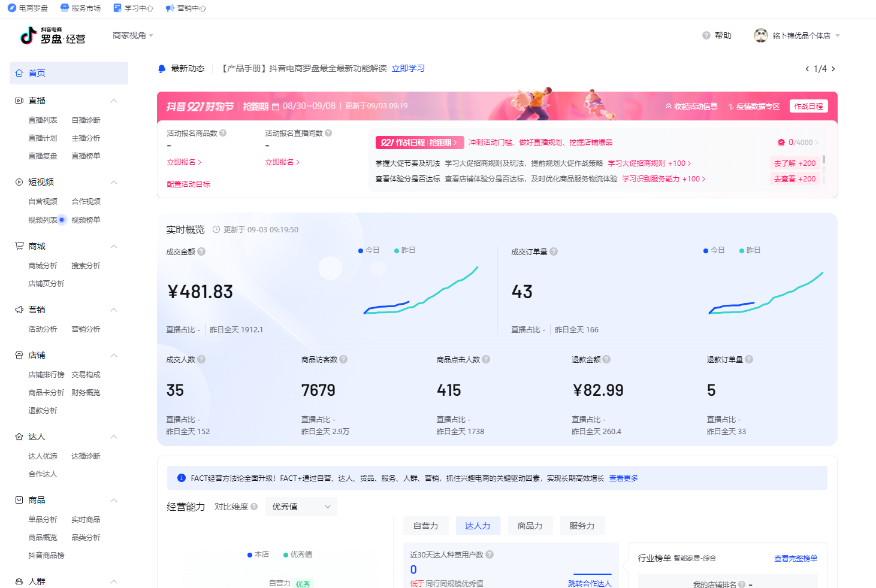Click the 商城 shopping cart icon in sidebar

pos(19,246)
